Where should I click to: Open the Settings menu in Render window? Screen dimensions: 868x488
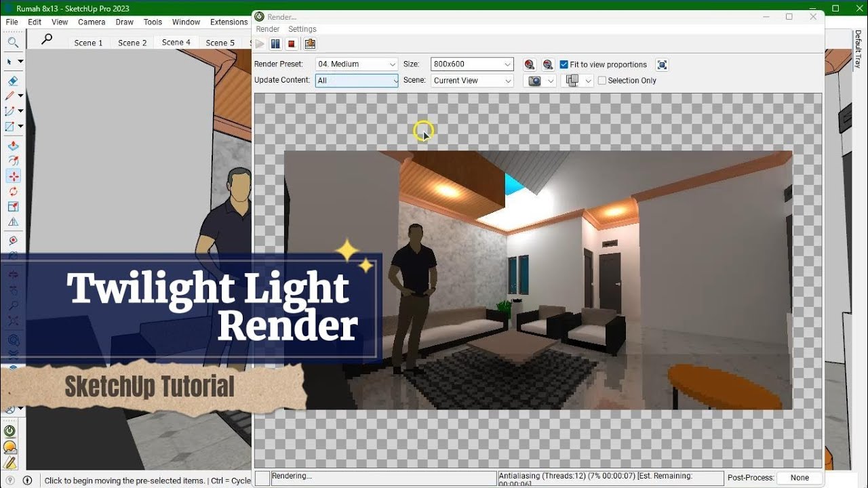point(302,29)
